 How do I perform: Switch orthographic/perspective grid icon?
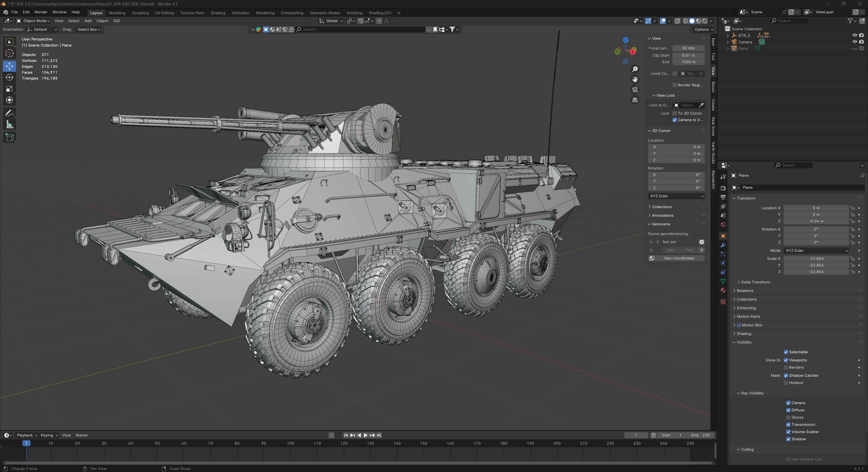635,100
